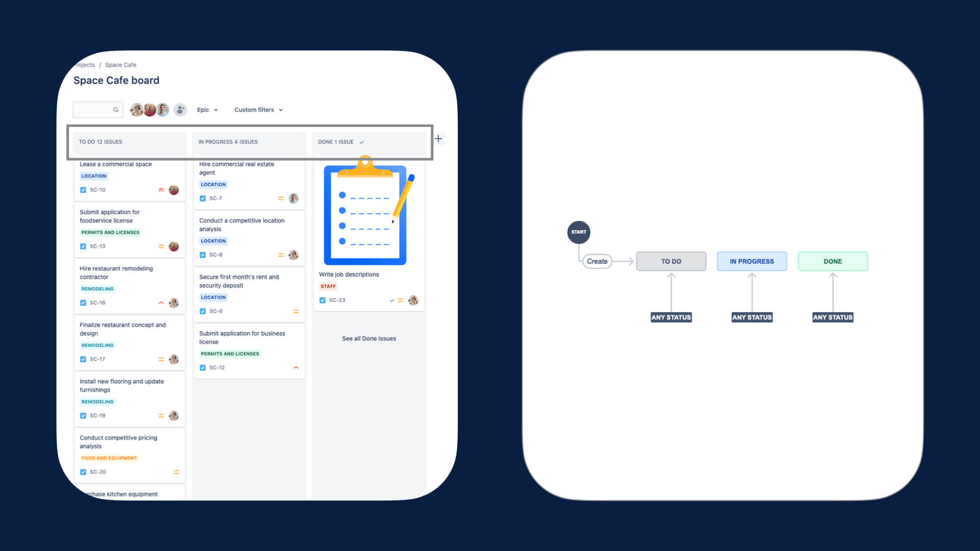980x551 pixels.
Task: Click the START node in workflow diagram
Action: [577, 232]
